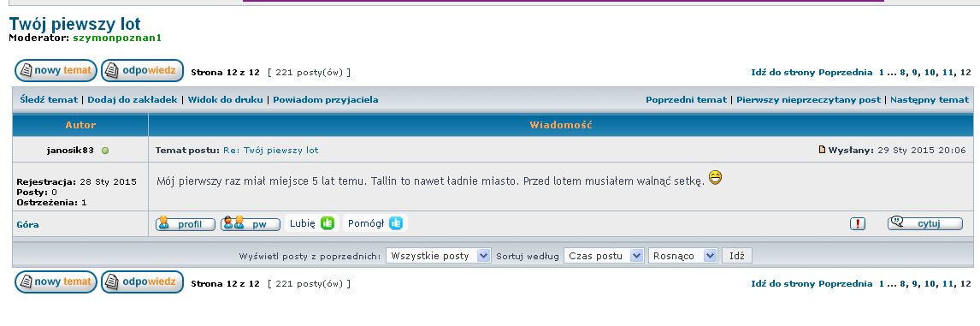The width and height of the screenshot is (980, 326).
Task: Click the 'odpowiedz' button above the post
Action: 143,71
